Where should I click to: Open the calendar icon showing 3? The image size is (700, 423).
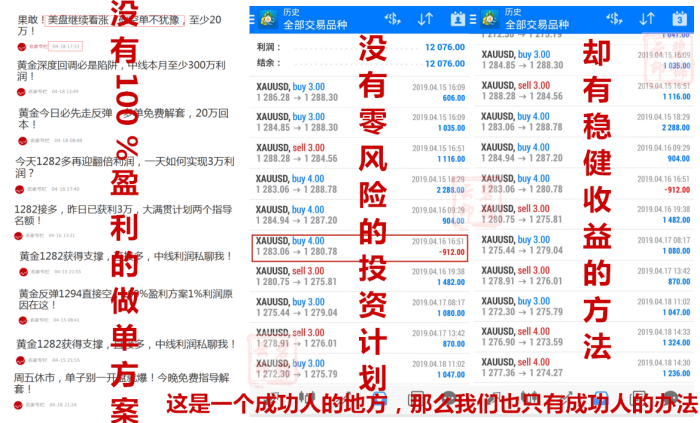(679, 19)
